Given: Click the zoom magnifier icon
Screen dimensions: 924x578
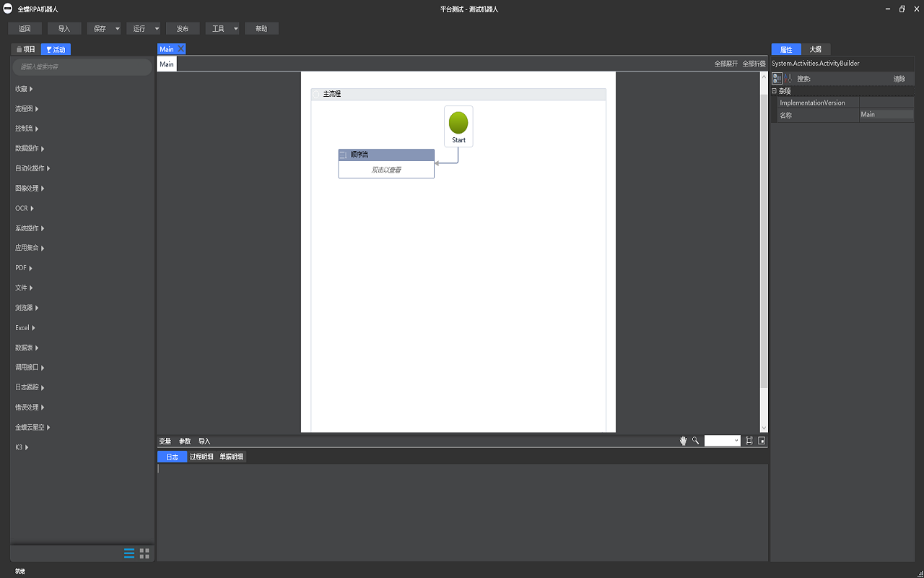Looking at the screenshot, I should coord(695,441).
